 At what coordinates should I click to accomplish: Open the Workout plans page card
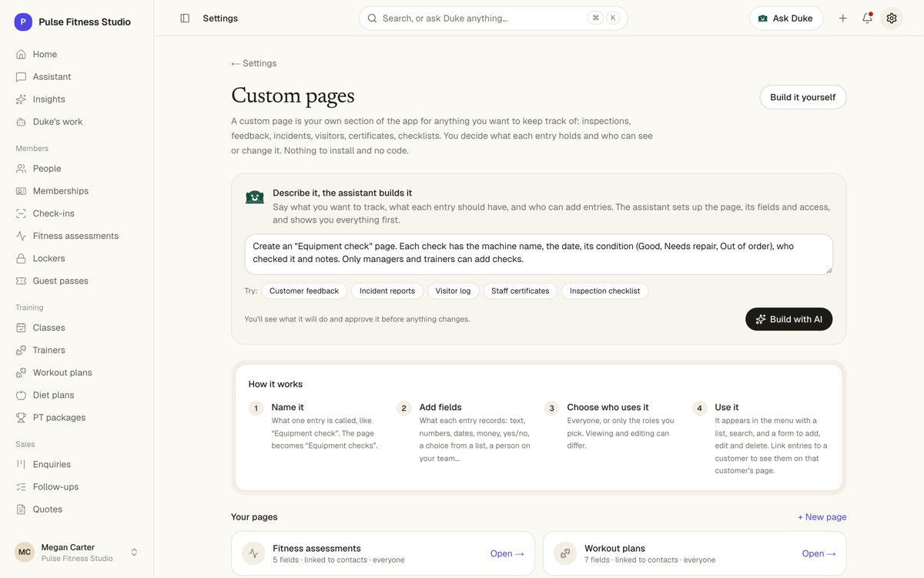click(695, 553)
